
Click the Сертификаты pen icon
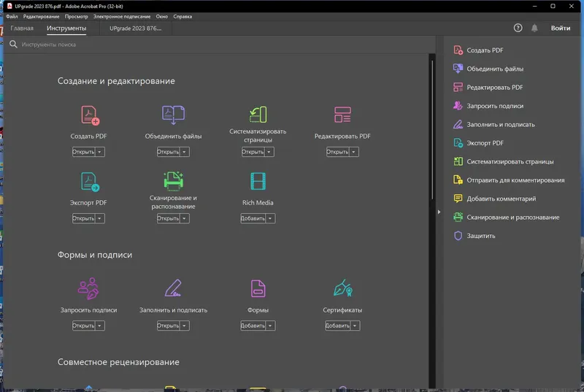click(342, 288)
